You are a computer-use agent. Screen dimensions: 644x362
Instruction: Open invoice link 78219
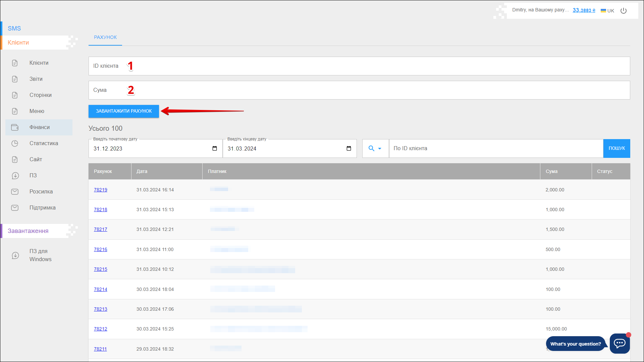click(101, 190)
